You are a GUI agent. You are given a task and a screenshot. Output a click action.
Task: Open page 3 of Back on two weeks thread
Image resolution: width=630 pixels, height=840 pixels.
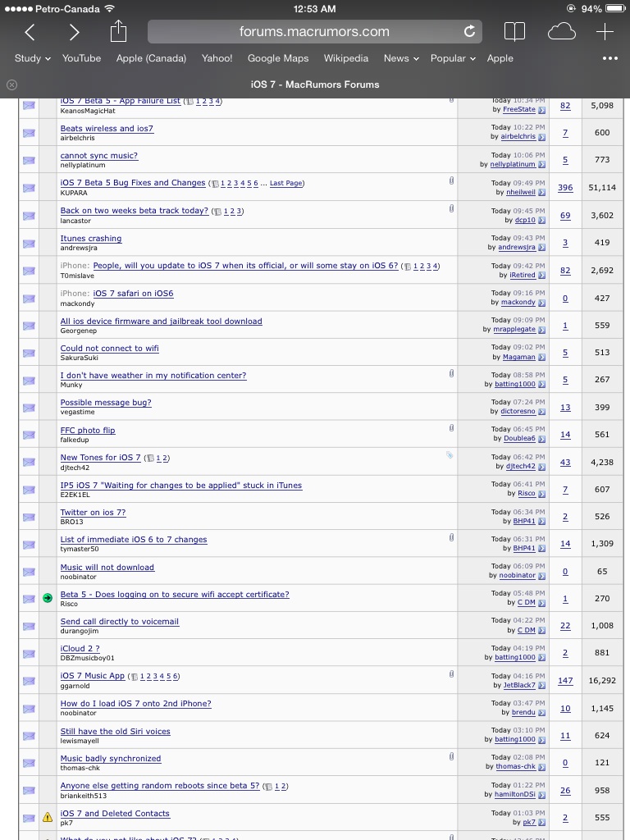239,212
